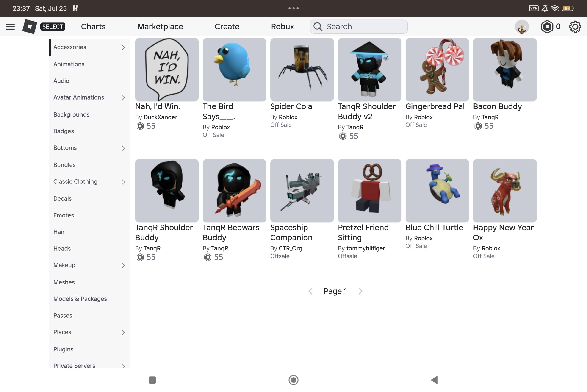Tap the VPN status icon
Viewport: 587px width, 392px height.
(534, 8)
